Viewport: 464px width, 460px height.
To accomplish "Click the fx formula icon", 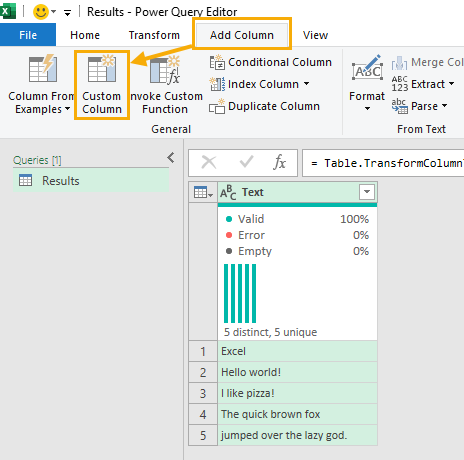I will (x=279, y=162).
